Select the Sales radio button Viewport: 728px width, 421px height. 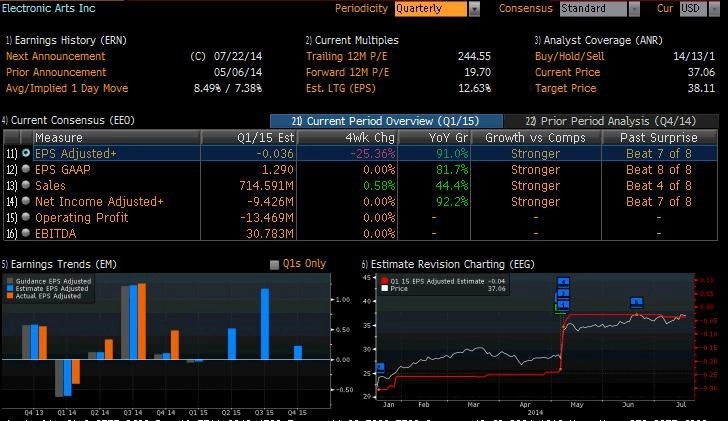pyautogui.click(x=26, y=185)
